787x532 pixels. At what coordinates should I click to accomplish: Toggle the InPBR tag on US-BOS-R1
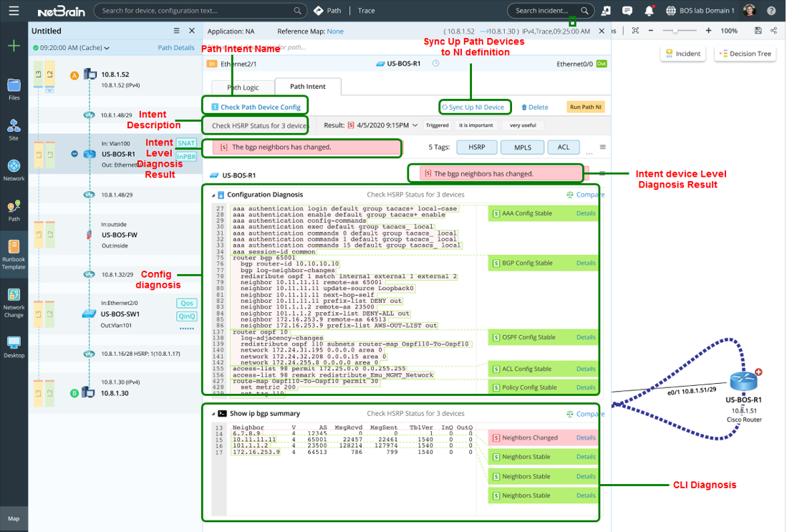pyautogui.click(x=186, y=156)
